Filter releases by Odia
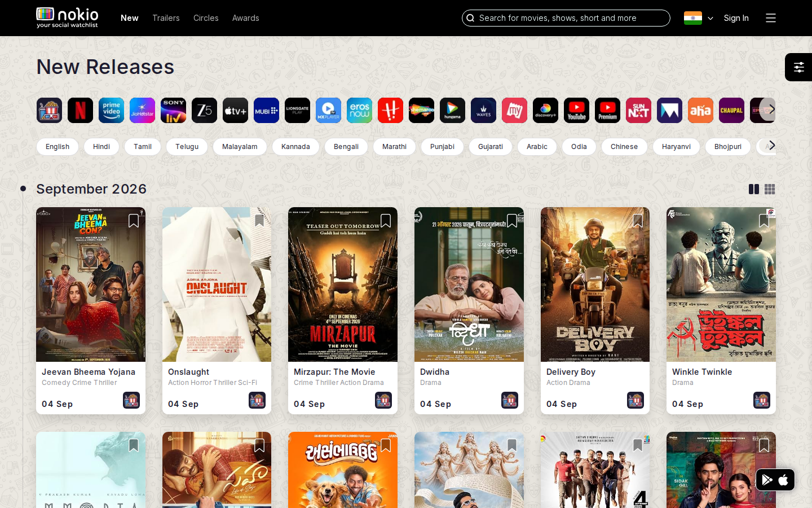This screenshot has height=508, width=812. click(579, 147)
